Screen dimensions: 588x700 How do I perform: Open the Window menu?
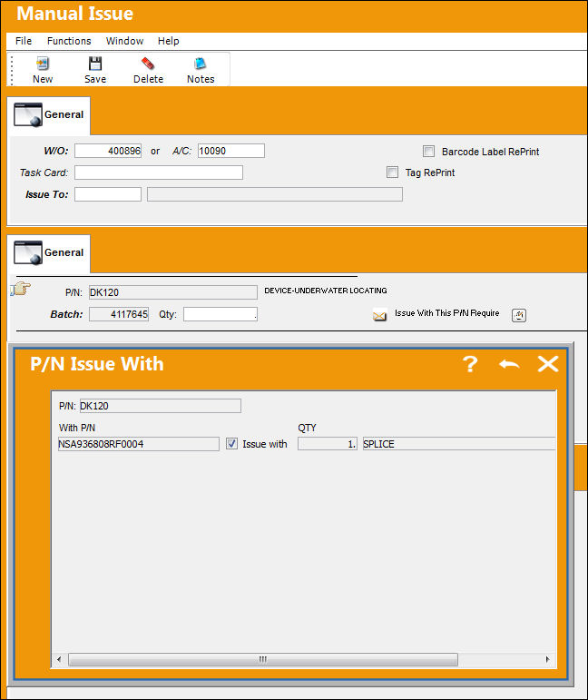(124, 41)
